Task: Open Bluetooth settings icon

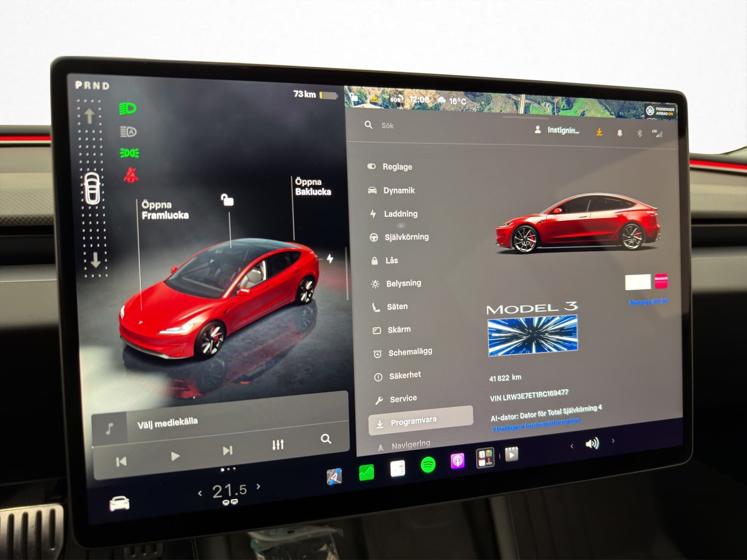Action: [x=639, y=133]
